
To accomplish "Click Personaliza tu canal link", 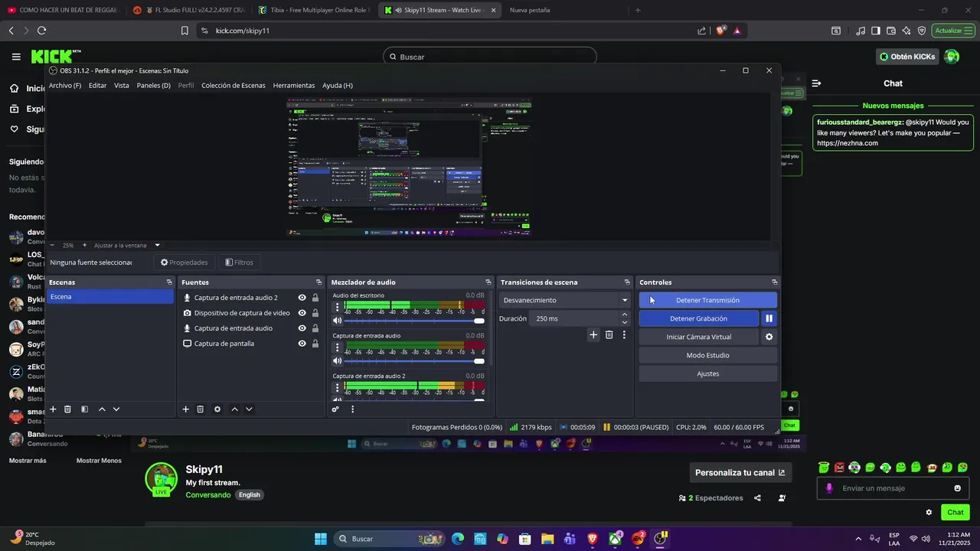I will [x=740, y=472].
